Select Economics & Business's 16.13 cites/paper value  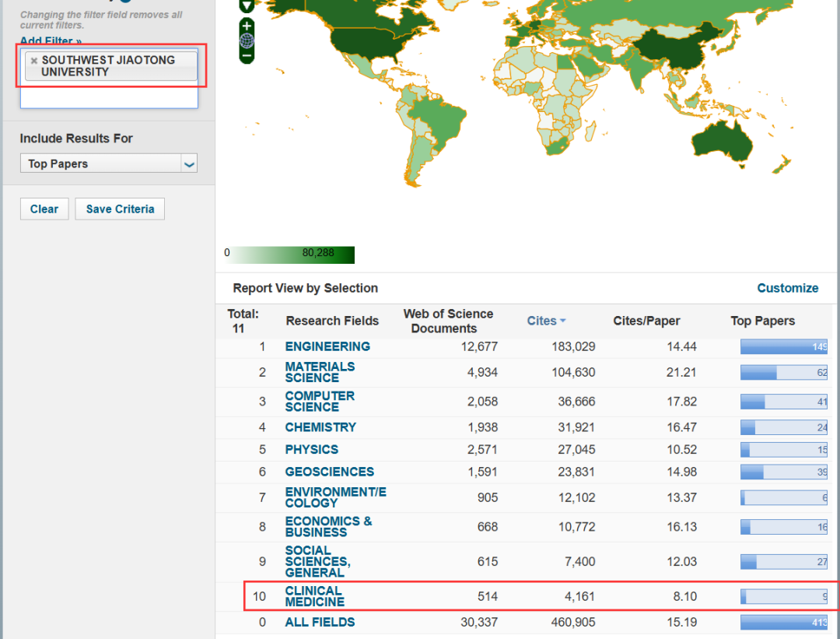click(681, 526)
